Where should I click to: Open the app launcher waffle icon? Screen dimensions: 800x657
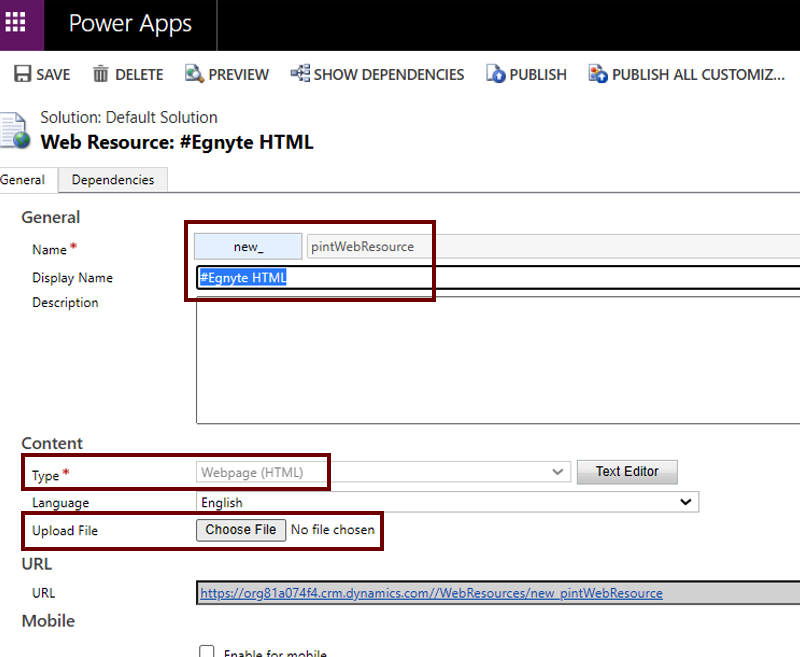(15, 22)
